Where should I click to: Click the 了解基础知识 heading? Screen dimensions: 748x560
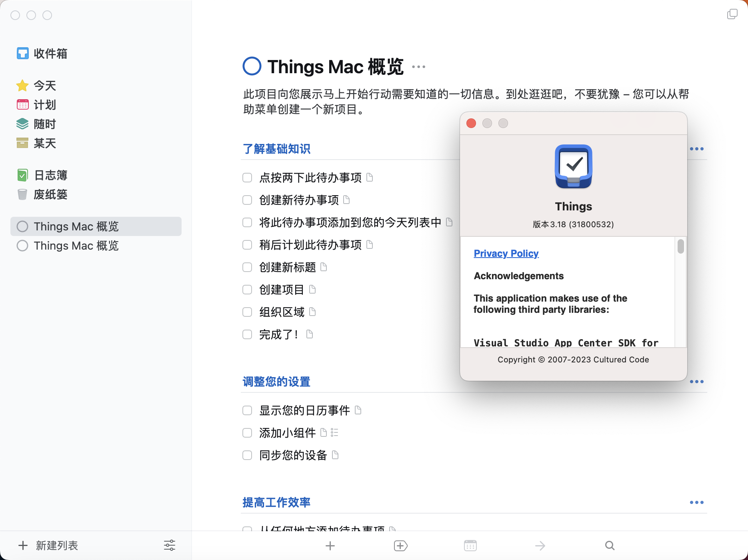tap(276, 149)
